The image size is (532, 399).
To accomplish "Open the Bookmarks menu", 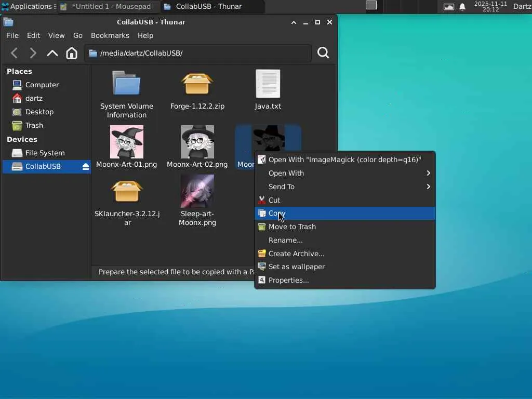I will 110,36.
